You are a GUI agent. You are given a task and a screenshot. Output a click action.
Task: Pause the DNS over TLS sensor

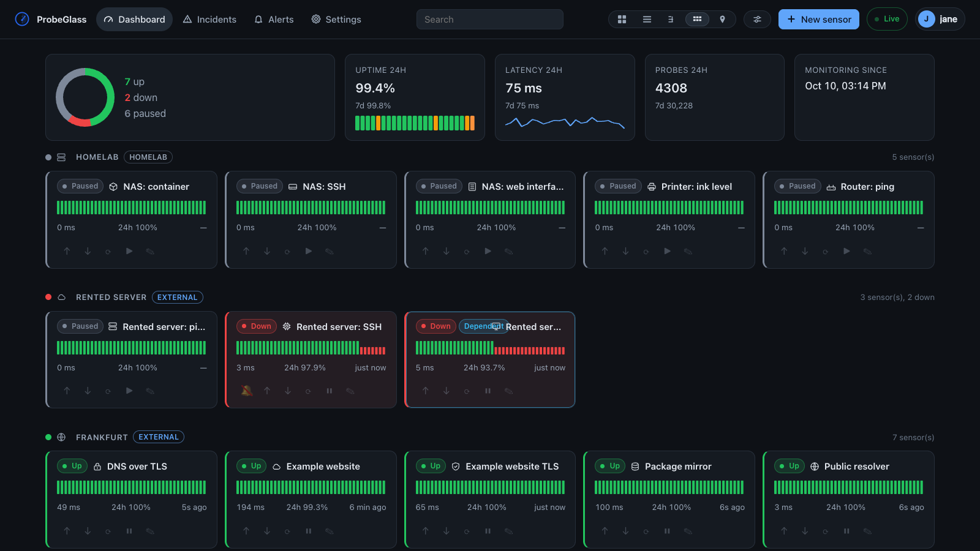[x=129, y=531]
